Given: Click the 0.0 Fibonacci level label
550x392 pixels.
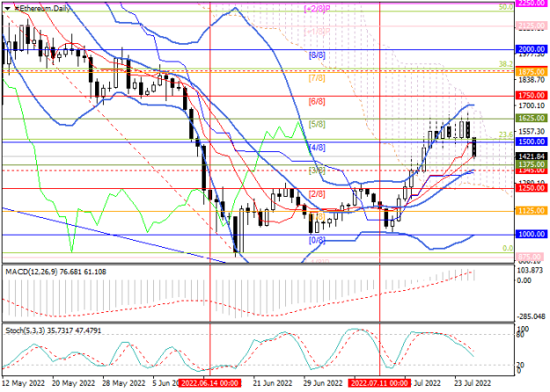Looking at the screenshot, I should click(508, 249).
